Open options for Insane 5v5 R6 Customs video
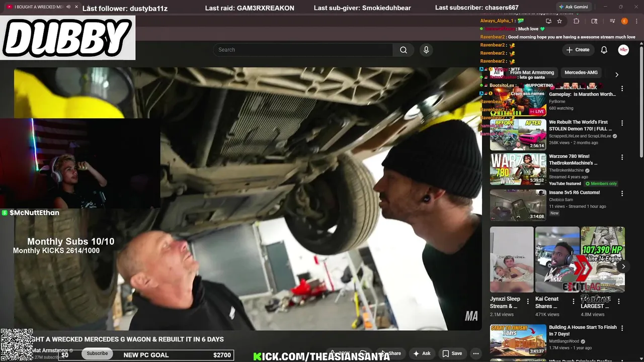Viewport: 644px width, 362px height. [x=622, y=193]
